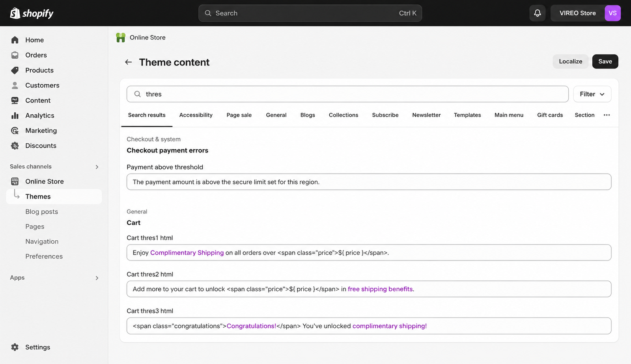Edit the Cart thres2 html field
Image resolution: width=631 pixels, height=364 pixels.
(x=369, y=289)
